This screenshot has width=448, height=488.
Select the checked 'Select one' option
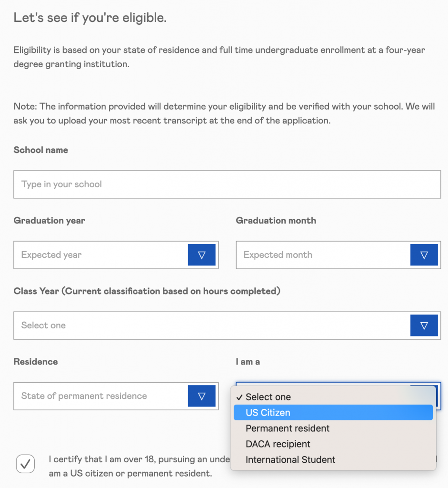[268, 397]
